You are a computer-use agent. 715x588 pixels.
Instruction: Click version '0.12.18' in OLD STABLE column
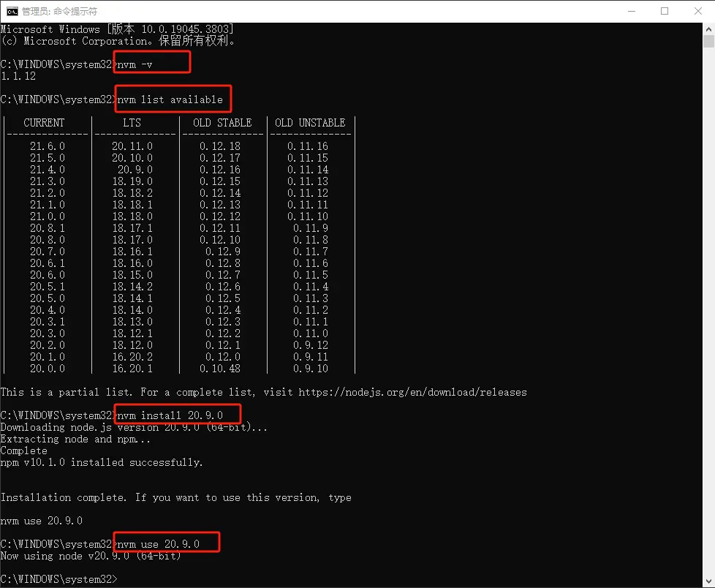tap(220, 146)
